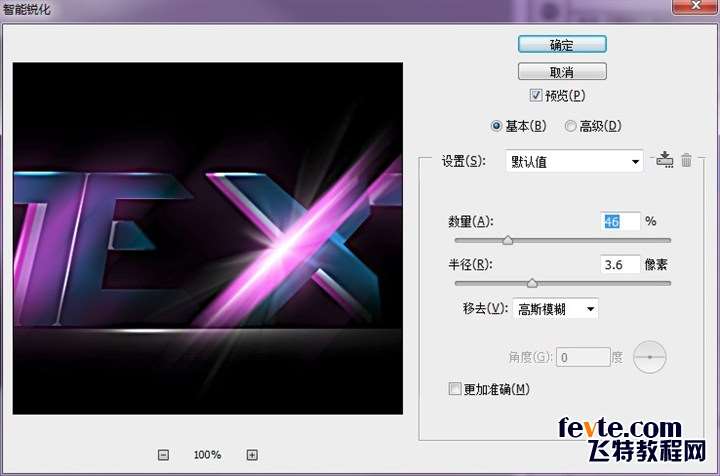Click the 半径(R) radius field showing 3.6
Screen dimensions: 720x476
coord(619,264)
